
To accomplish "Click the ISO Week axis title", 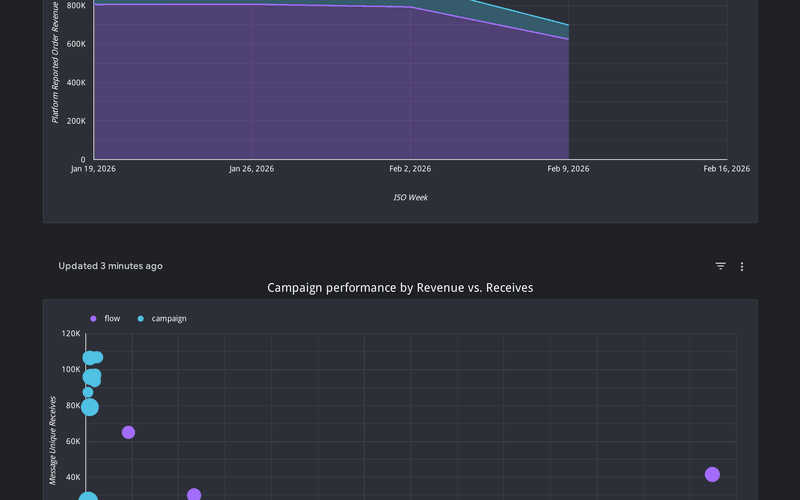I will pos(410,197).
